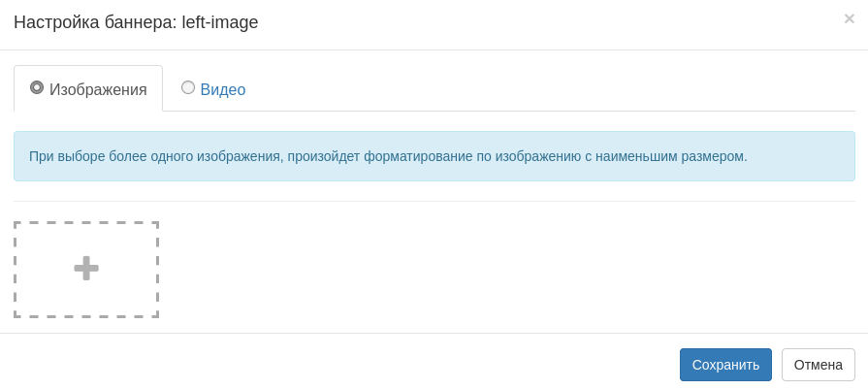This screenshot has width=868, height=389.
Task: Click the blue info alert message
Action: [x=434, y=156]
